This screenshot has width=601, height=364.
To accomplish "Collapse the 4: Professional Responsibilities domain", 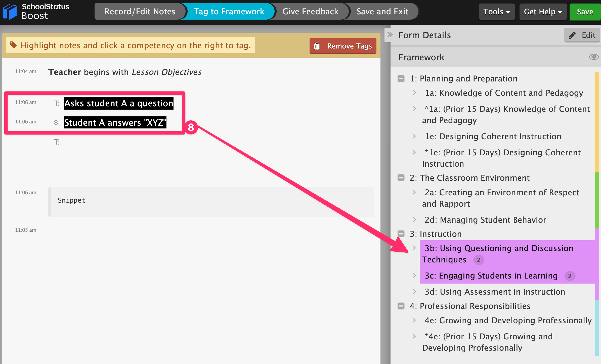I will coord(401,306).
